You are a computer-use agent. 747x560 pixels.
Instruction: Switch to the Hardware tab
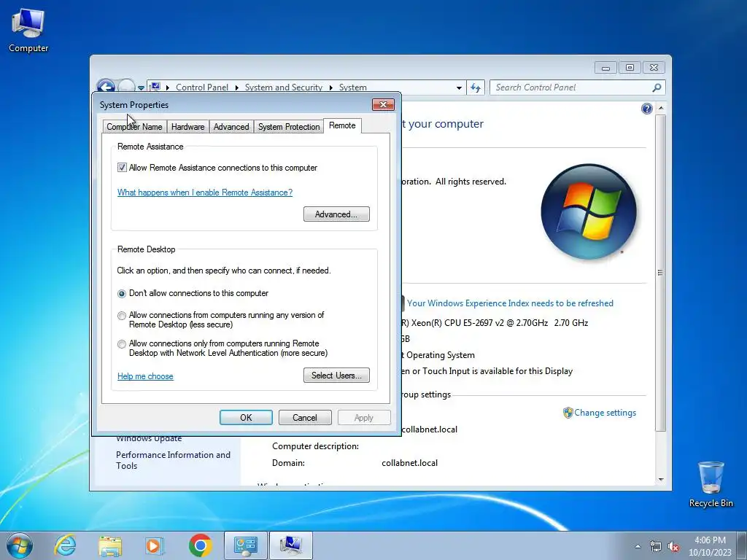click(187, 127)
